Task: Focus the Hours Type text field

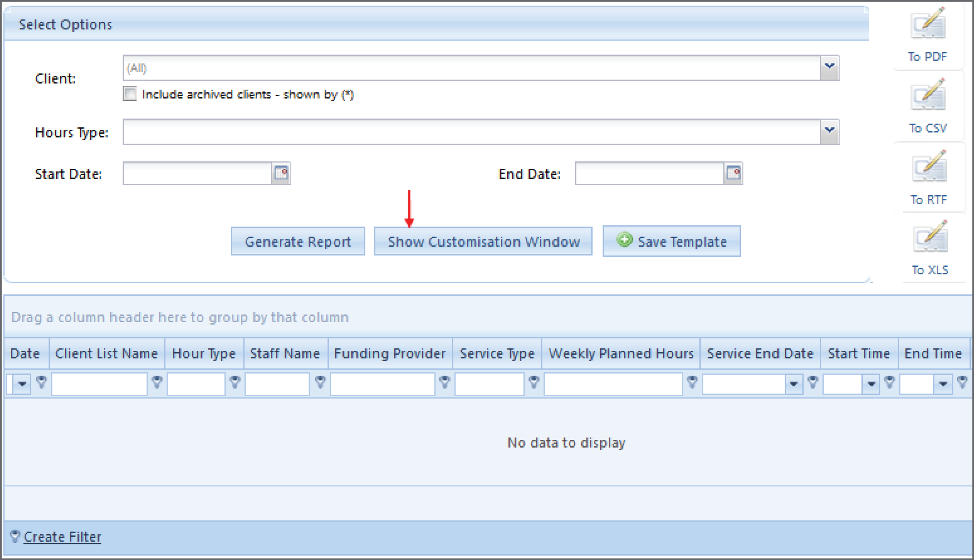Action: [x=472, y=131]
